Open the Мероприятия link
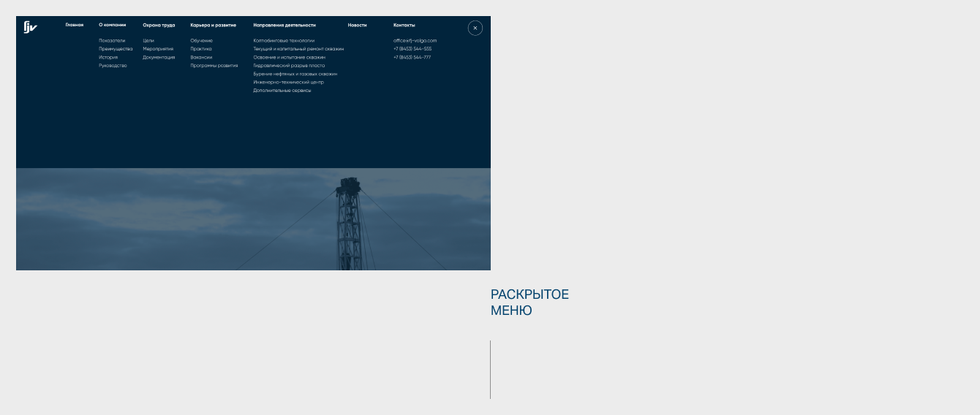Screen dimensions: 980x415 pyautogui.click(x=158, y=49)
